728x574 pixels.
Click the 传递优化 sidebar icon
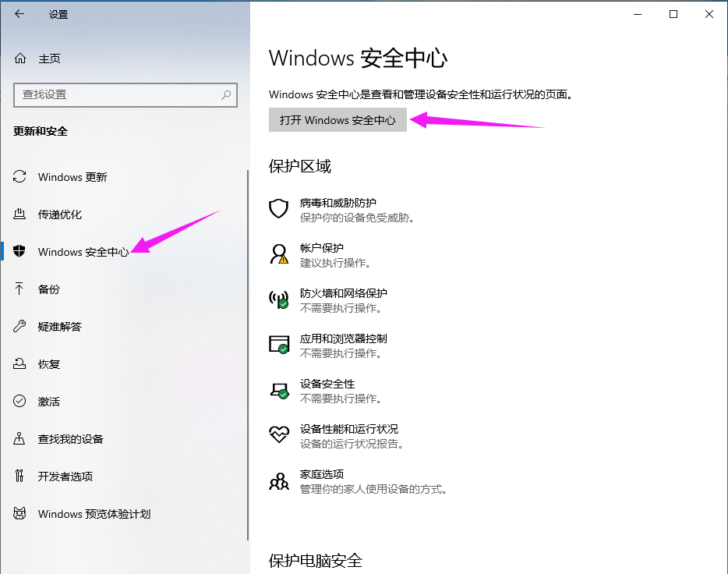pyautogui.click(x=19, y=214)
